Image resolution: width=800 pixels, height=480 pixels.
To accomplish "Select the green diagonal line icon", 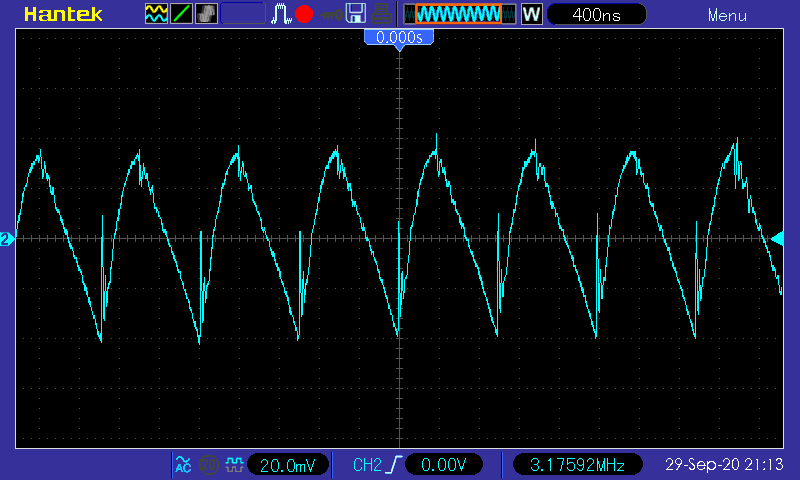I will click(x=181, y=14).
